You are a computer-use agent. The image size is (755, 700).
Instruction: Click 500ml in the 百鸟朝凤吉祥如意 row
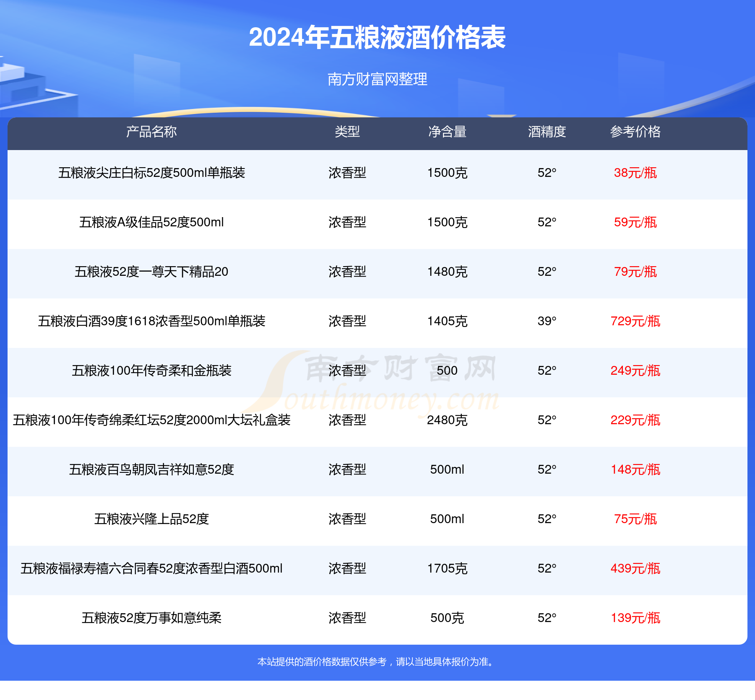coord(447,469)
